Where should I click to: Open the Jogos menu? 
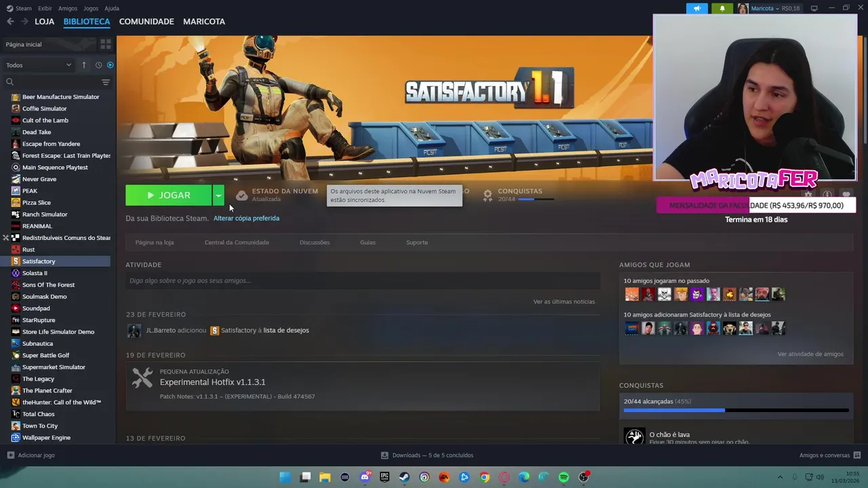pos(91,8)
